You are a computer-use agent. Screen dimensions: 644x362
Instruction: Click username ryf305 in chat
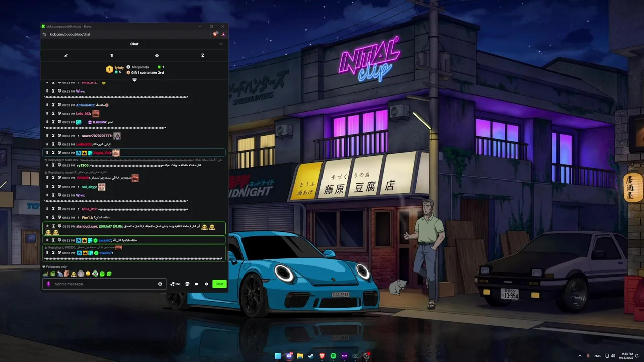83,165
